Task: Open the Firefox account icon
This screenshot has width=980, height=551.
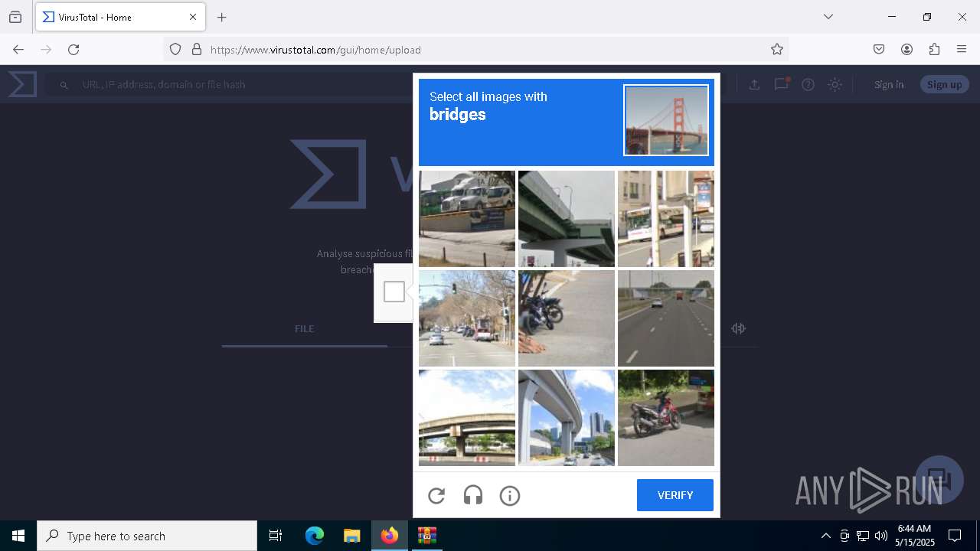Action: (x=906, y=50)
